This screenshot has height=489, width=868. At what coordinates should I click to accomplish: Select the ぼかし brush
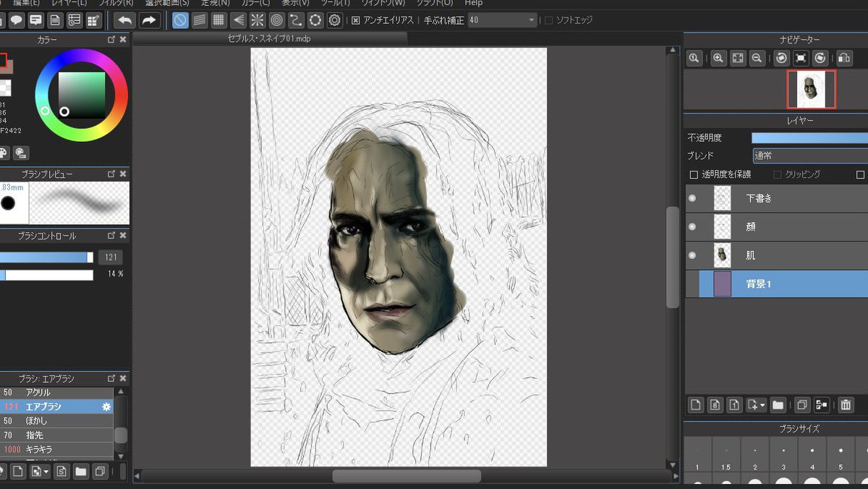(56, 420)
